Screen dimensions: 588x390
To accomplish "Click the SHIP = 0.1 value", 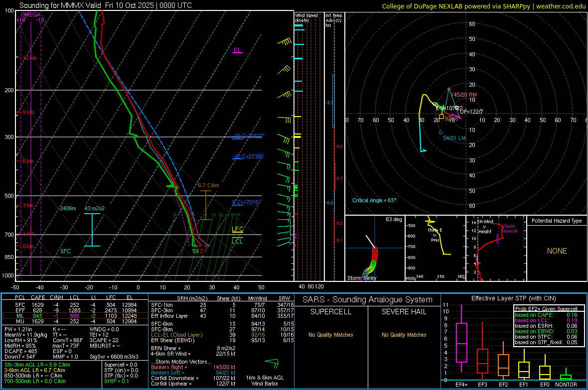I will tap(116, 381).
